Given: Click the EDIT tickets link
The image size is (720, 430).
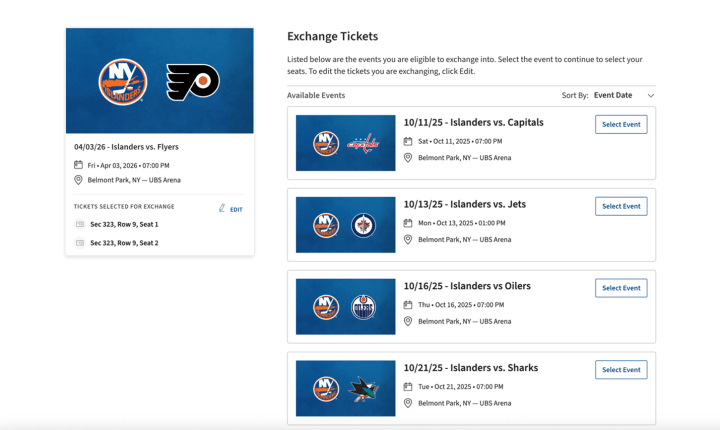Looking at the screenshot, I should click(236, 209).
